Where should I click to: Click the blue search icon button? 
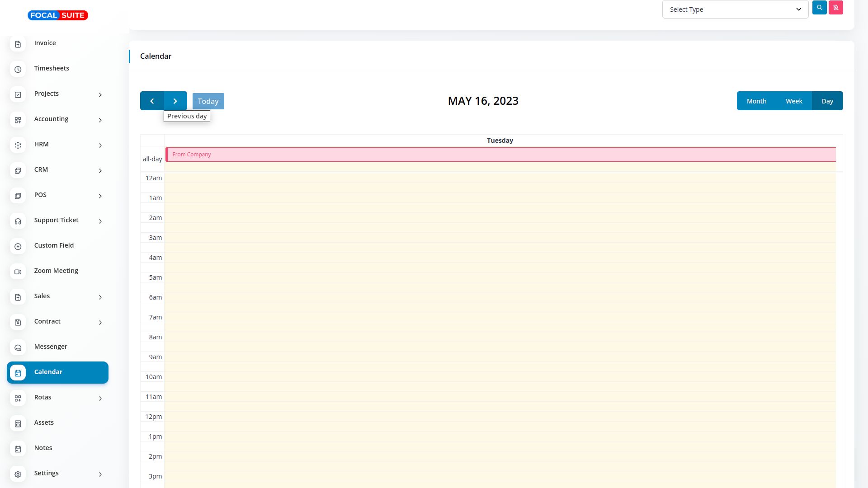click(819, 8)
